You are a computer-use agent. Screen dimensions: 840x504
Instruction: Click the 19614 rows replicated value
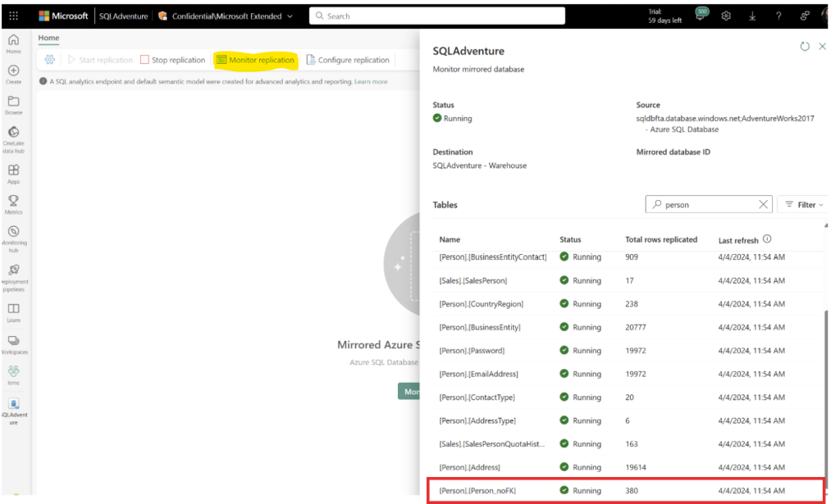(636, 467)
